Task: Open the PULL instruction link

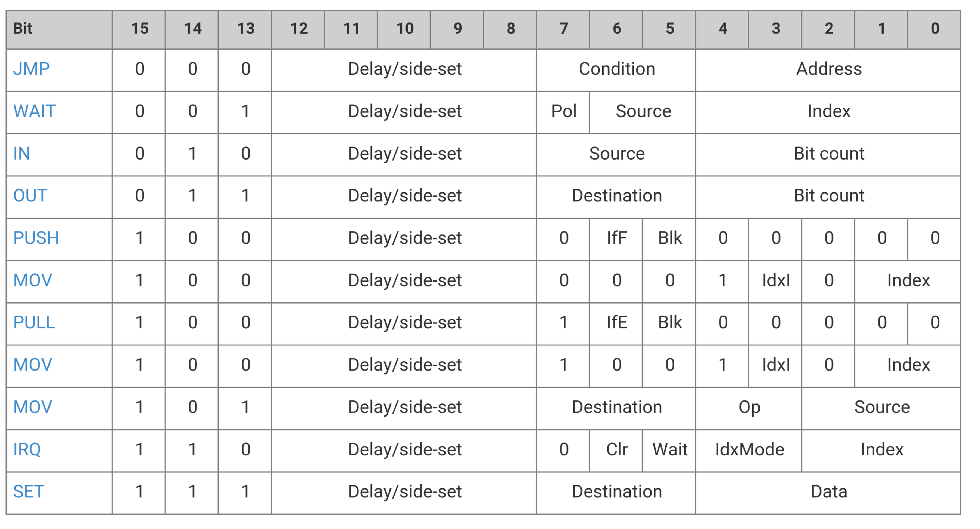Action: (34, 322)
